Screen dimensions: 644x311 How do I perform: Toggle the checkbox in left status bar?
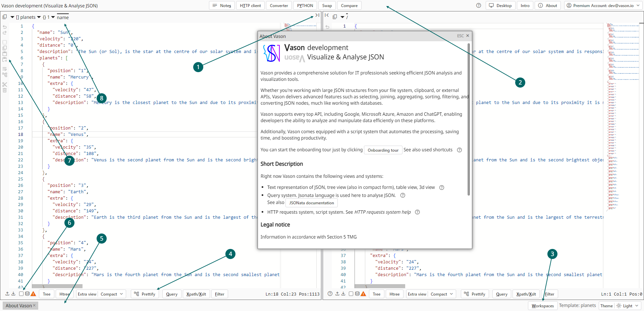click(21, 294)
